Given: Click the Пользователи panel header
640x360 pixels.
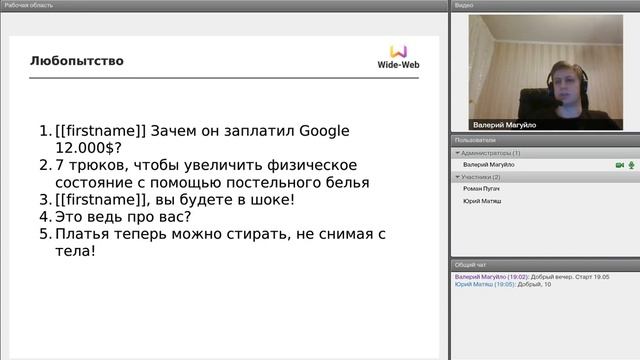Looking at the screenshot, I should pos(545,140).
